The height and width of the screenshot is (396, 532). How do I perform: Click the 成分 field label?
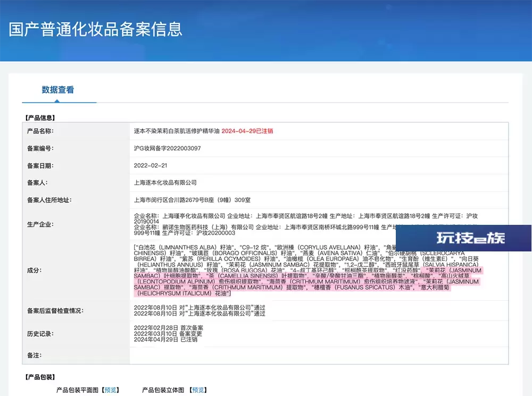(x=34, y=270)
